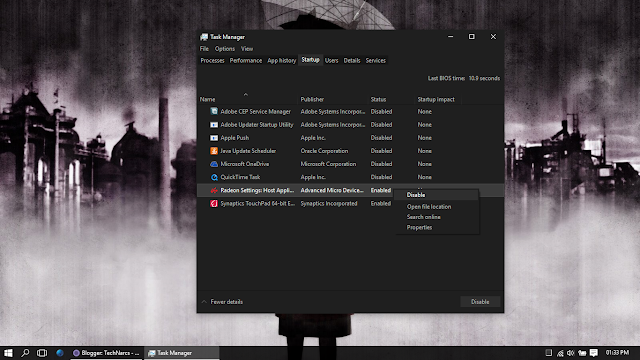
Task: Switch to the Details tab
Action: [352, 60]
